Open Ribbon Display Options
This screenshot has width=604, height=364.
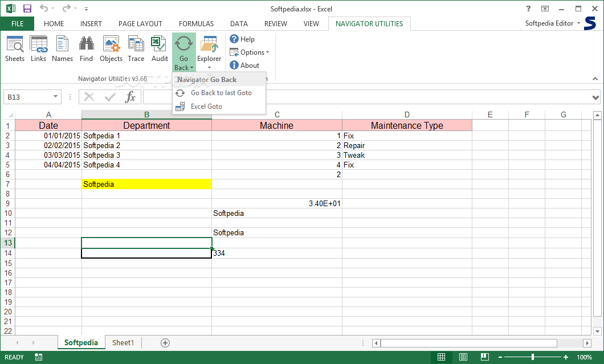pos(545,9)
